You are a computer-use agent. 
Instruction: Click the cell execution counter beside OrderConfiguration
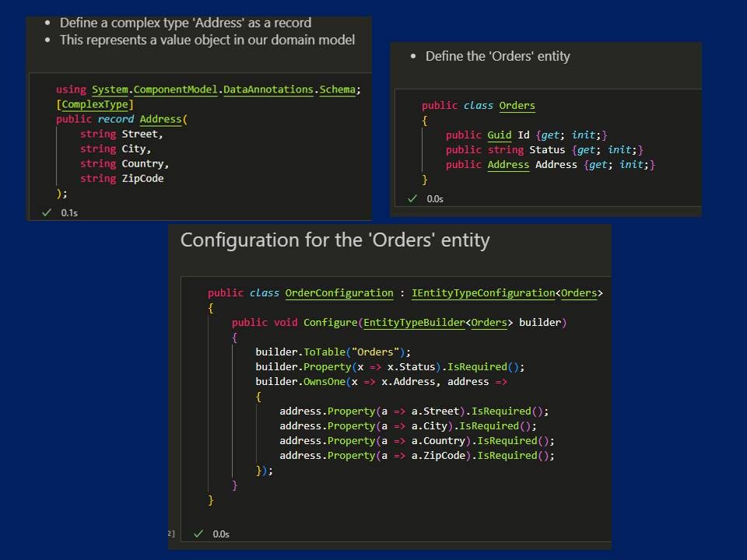tap(171, 534)
